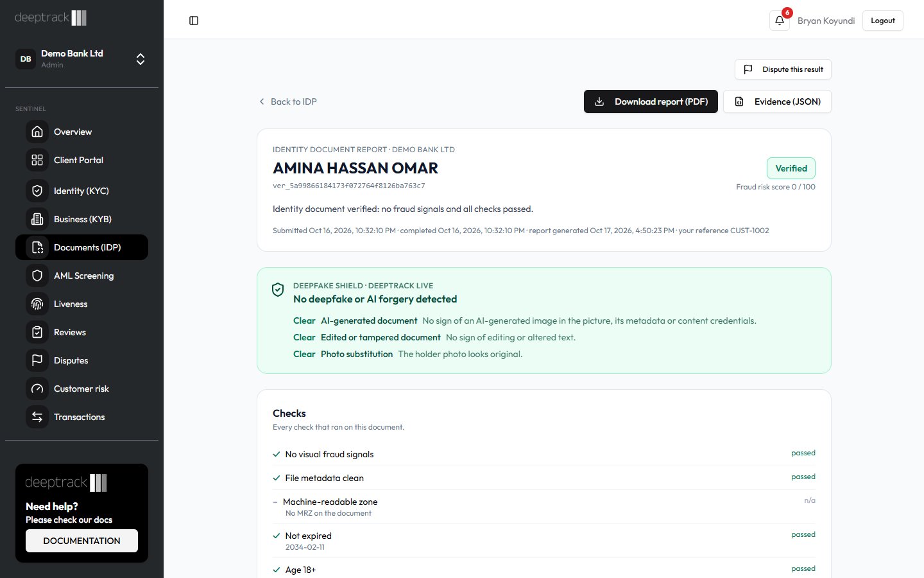Screen dimensions: 924x578
Task: Click No MRZ on the document note
Action: (329, 513)
